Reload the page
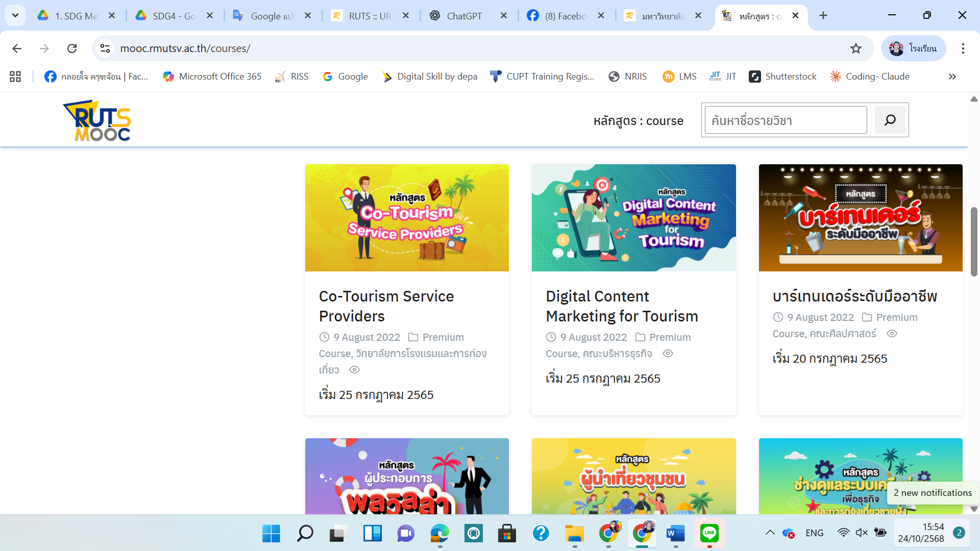This screenshot has width=980, height=551. (72, 48)
